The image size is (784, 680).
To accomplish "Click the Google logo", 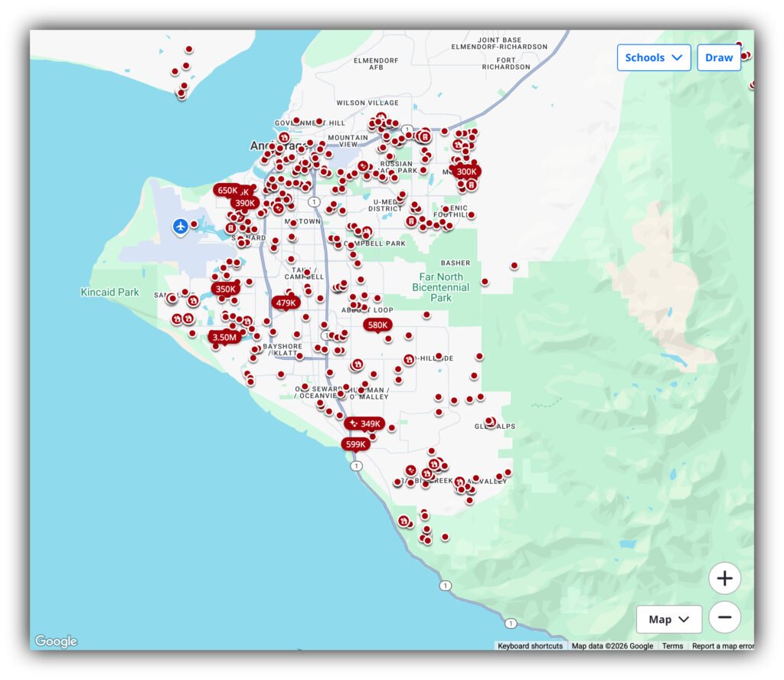I will [56, 642].
